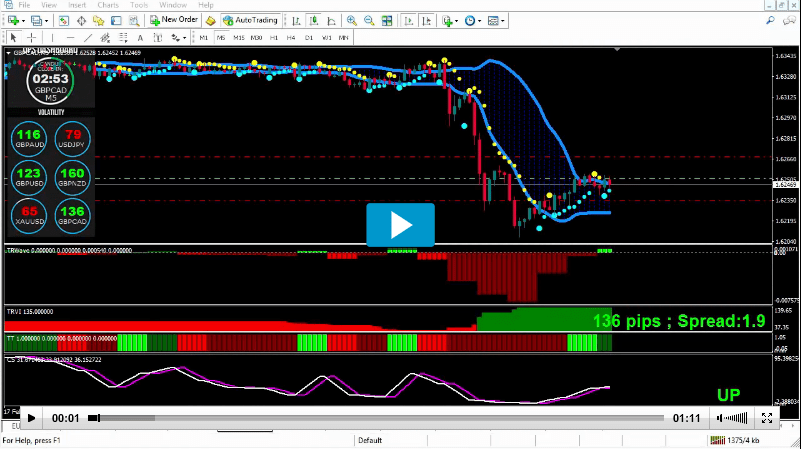Select the Text Label tool

tap(158, 37)
